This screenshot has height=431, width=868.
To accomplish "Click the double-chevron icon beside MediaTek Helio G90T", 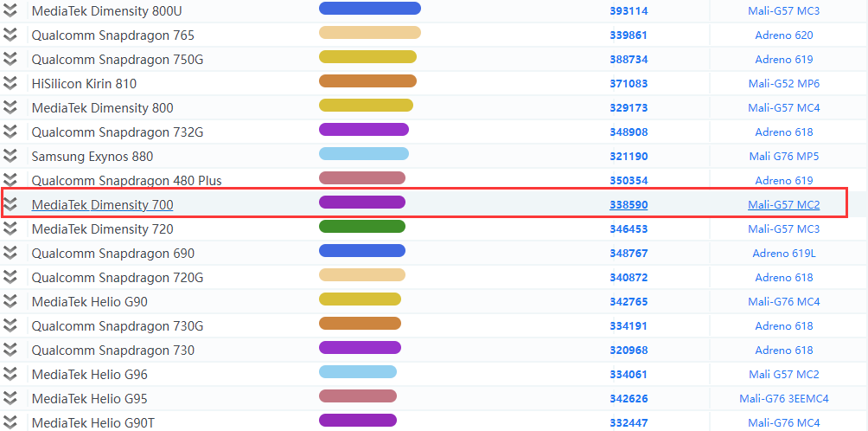I will [10, 422].
